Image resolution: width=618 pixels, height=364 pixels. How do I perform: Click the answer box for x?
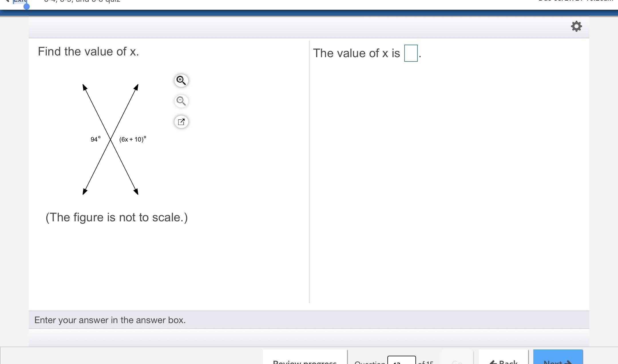point(411,53)
